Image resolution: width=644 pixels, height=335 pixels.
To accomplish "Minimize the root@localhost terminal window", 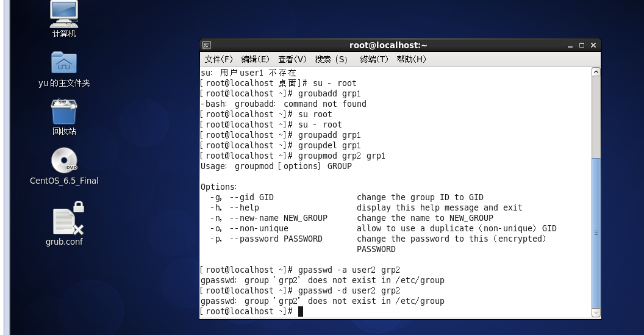I will point(570,46).
